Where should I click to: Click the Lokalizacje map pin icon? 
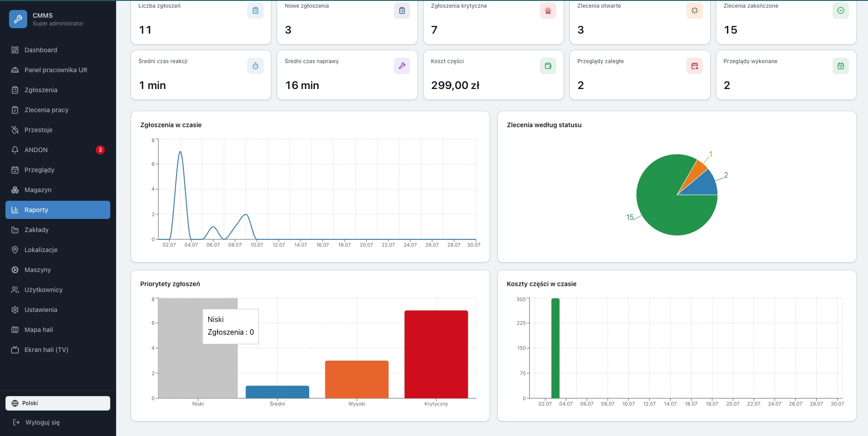[x=15, y=250]
